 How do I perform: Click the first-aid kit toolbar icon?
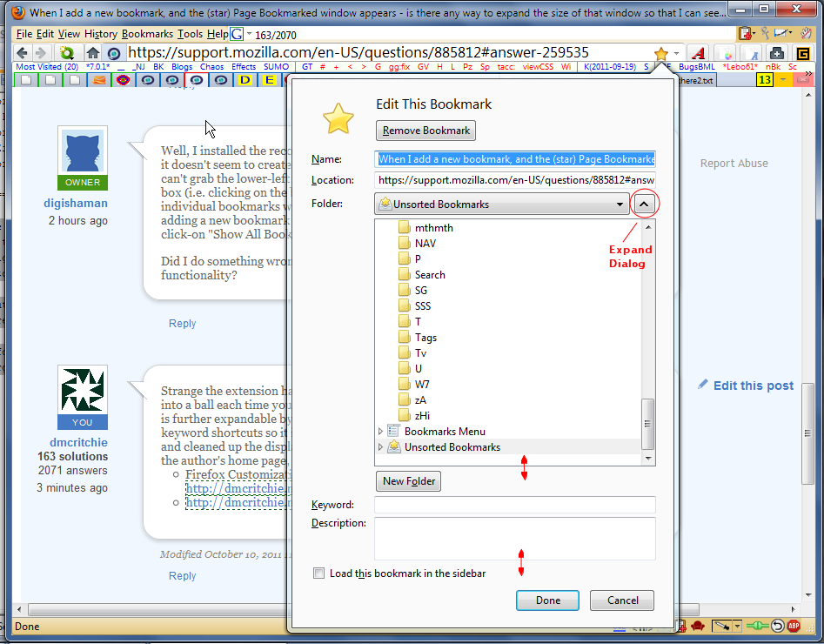pos(777,53)
